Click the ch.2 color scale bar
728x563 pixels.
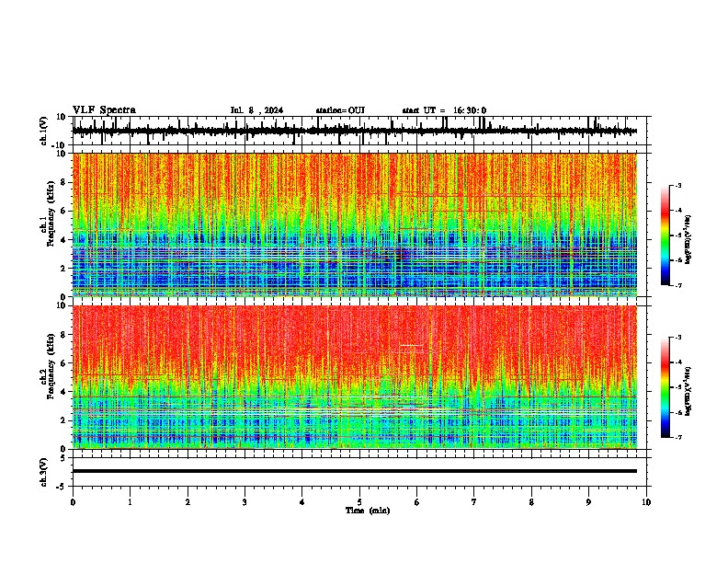(665, 387)
